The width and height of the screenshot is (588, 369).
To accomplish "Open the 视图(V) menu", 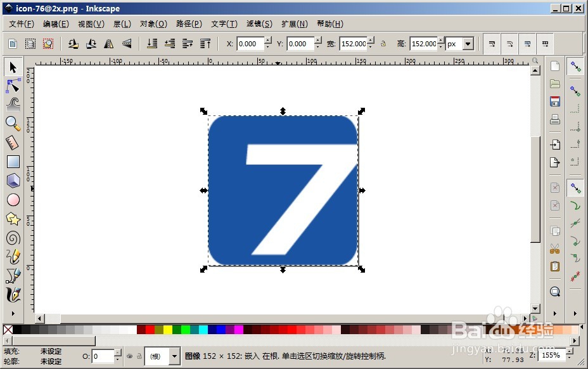I will (x=91, y=24).
